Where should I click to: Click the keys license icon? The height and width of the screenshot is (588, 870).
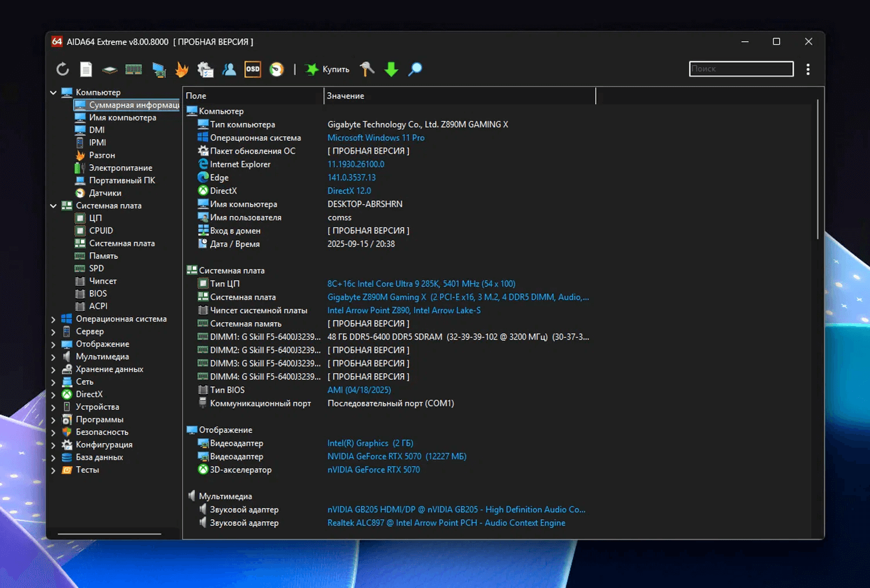tap(367, 70)
